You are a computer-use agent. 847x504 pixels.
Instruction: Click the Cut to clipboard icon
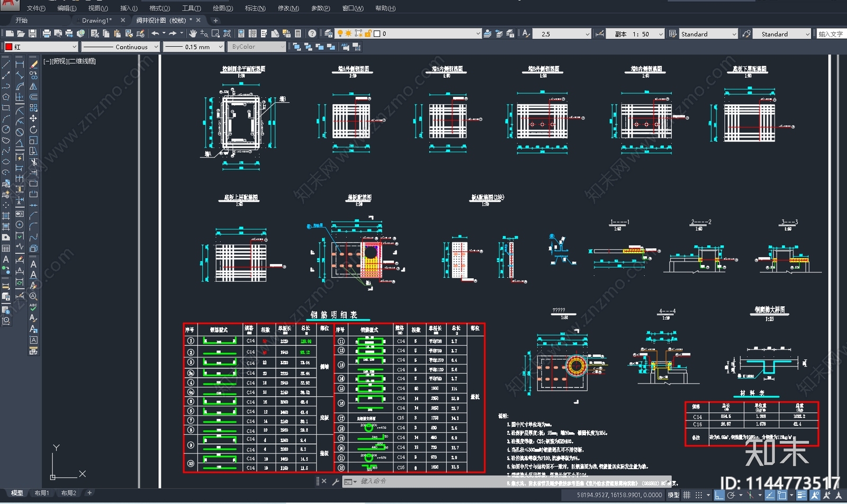(x=95, y=33)
